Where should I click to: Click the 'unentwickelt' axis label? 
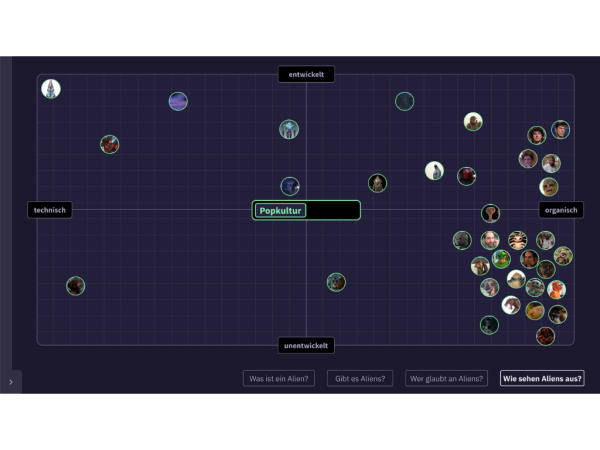point(306,345)
